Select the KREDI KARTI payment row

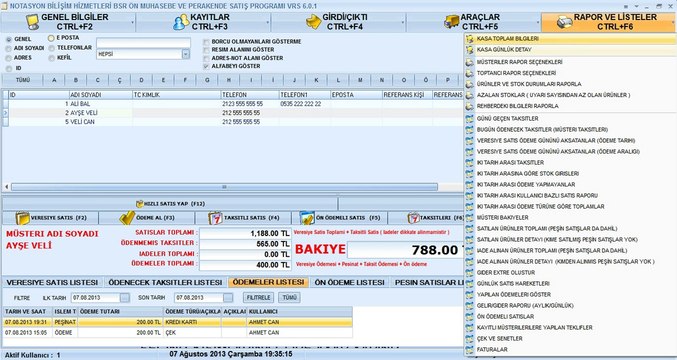coord(177,322)
